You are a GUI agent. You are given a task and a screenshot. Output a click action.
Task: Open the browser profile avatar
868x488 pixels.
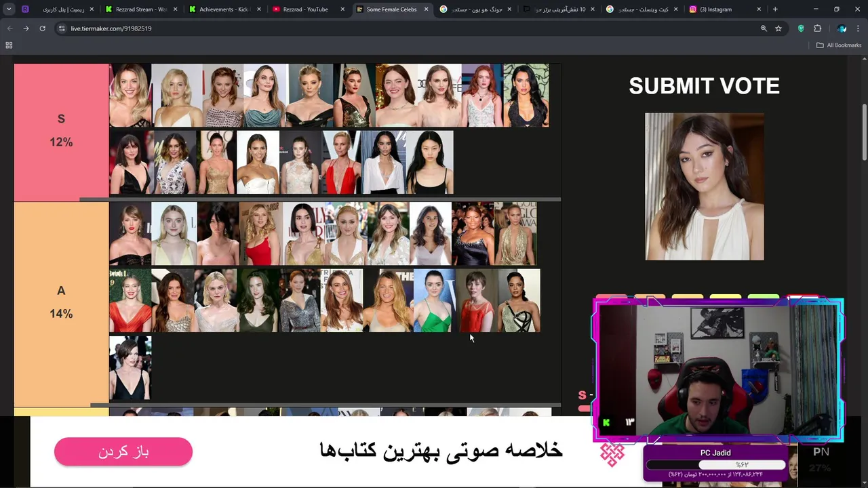(x=842, y=28)
